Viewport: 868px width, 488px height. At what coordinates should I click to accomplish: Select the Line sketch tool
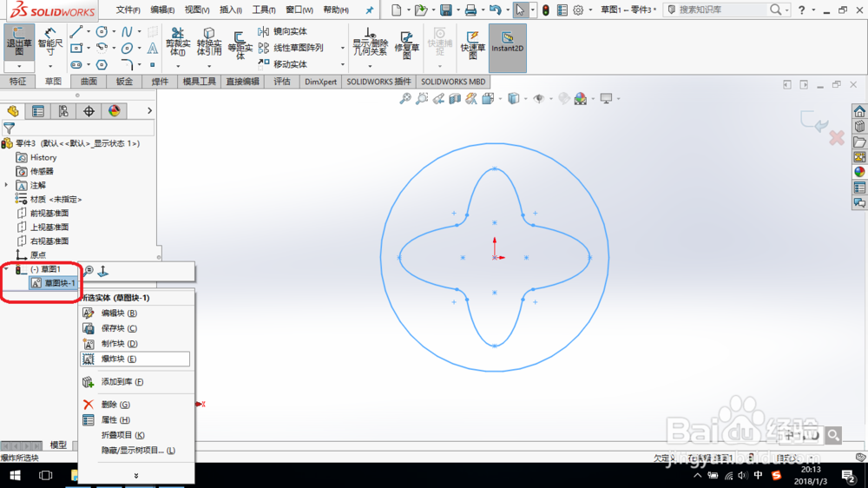(x=76, y=31)
